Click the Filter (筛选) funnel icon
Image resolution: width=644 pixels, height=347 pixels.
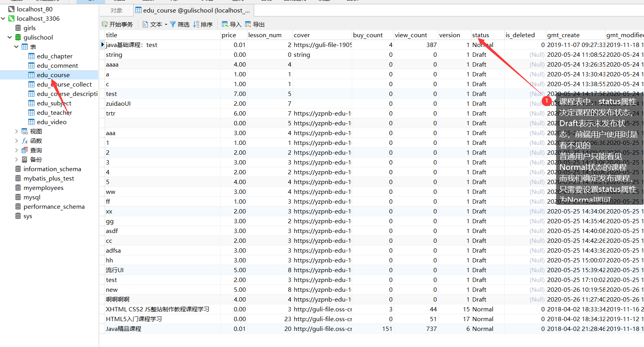click(173, 24)
